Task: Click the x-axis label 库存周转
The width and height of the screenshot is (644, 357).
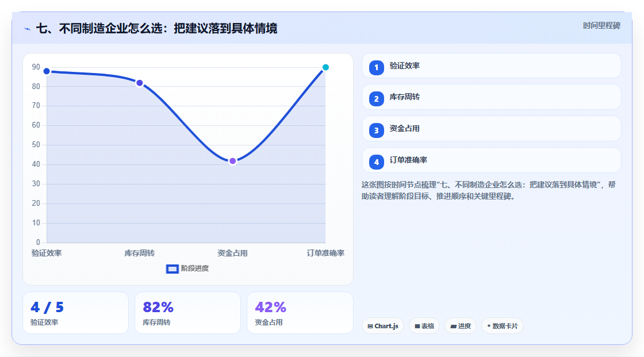Action: click(x=140, y=254)
